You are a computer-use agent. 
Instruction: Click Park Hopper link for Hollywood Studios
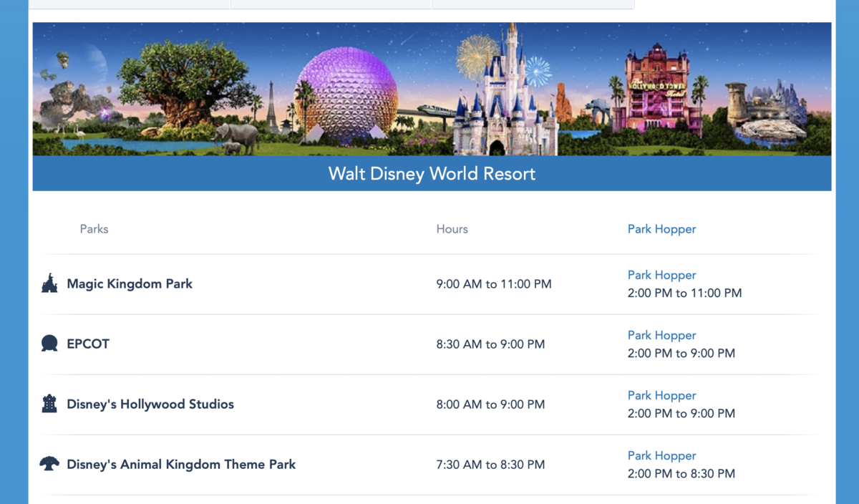pos(661,395)
